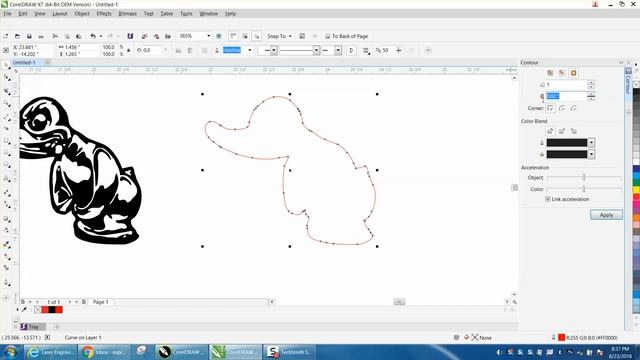
Task: Adjust the Object acceleration slider
Action: point(584,178)
